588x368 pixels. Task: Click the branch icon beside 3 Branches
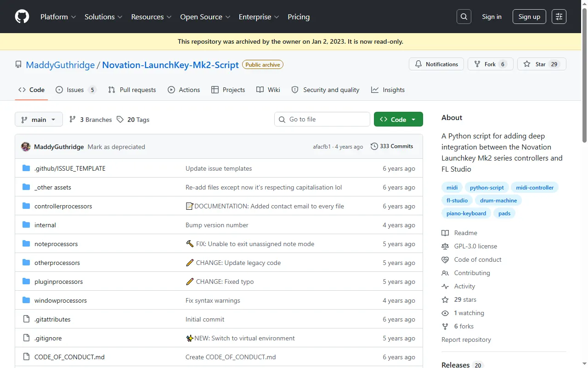(73, 120)
